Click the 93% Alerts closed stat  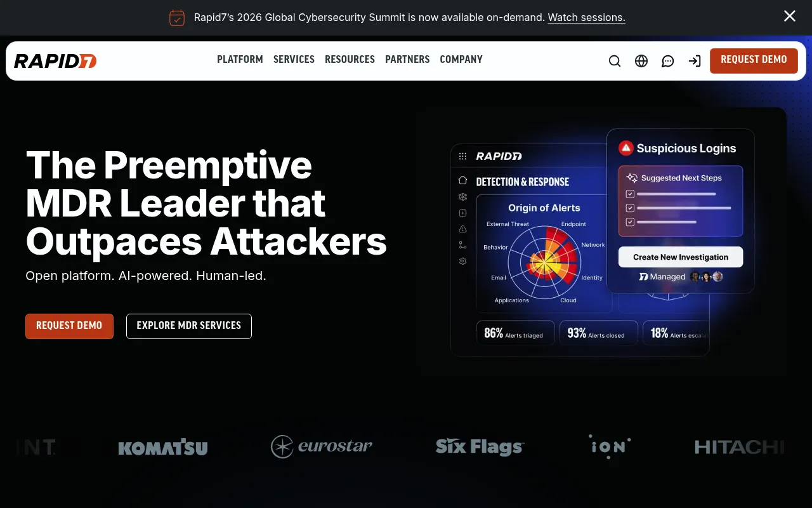[598, 333]
